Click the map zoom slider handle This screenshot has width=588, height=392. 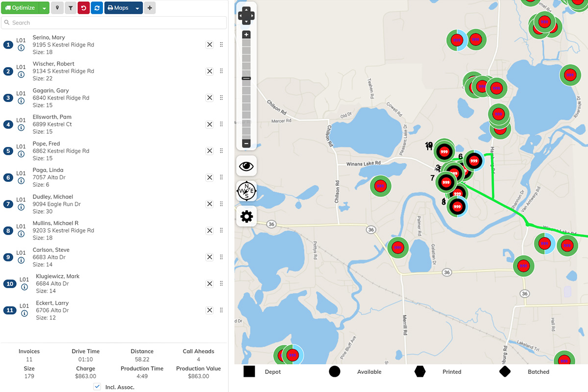click(246, 78)
